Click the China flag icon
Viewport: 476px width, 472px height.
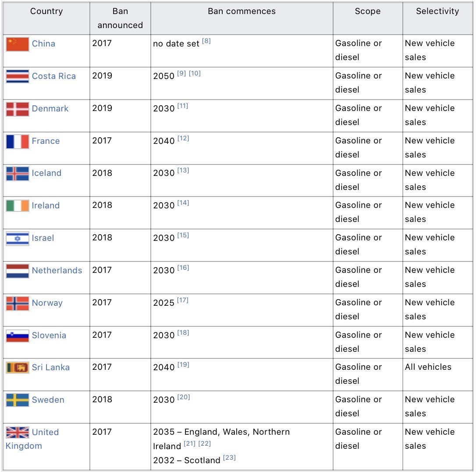coord(18,44)
